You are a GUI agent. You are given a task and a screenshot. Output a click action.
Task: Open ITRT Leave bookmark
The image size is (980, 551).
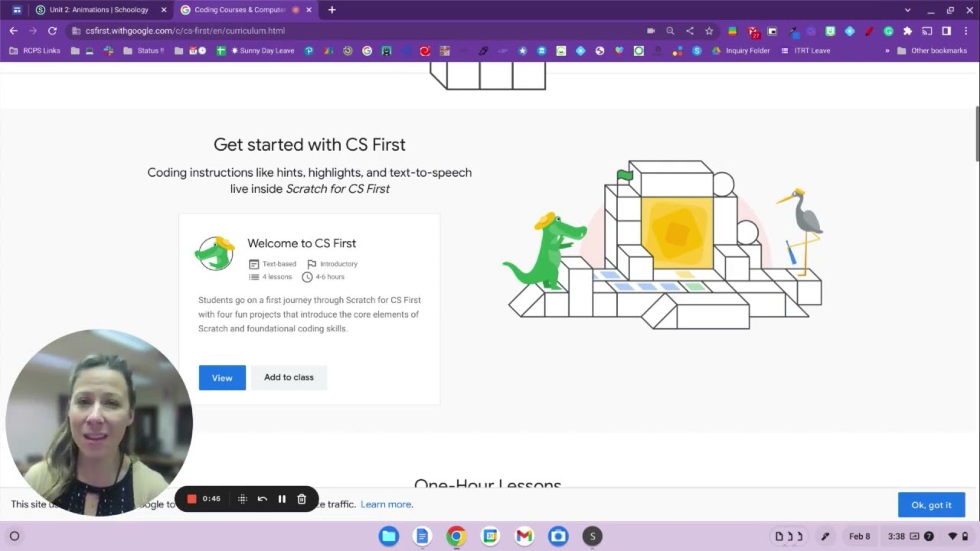[805, 51]
